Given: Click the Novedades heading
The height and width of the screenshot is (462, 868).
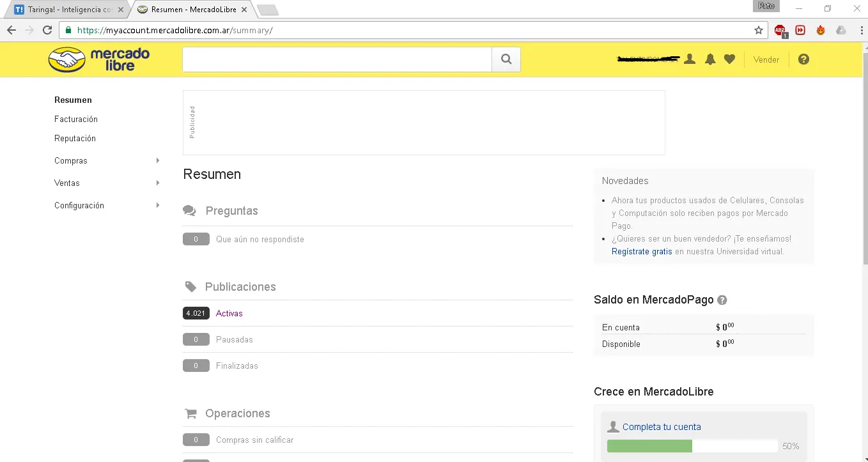Looking at the screenshot, I should (625, 181).
